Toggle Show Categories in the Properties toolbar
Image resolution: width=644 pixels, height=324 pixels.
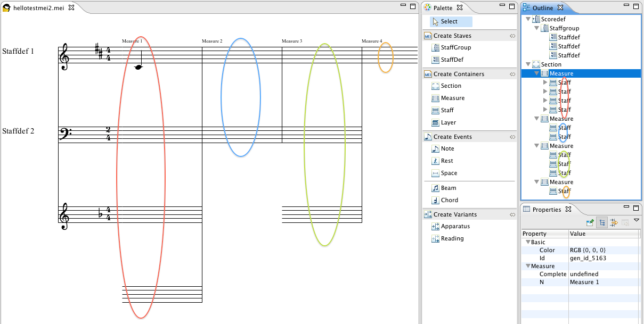point(601,223)
